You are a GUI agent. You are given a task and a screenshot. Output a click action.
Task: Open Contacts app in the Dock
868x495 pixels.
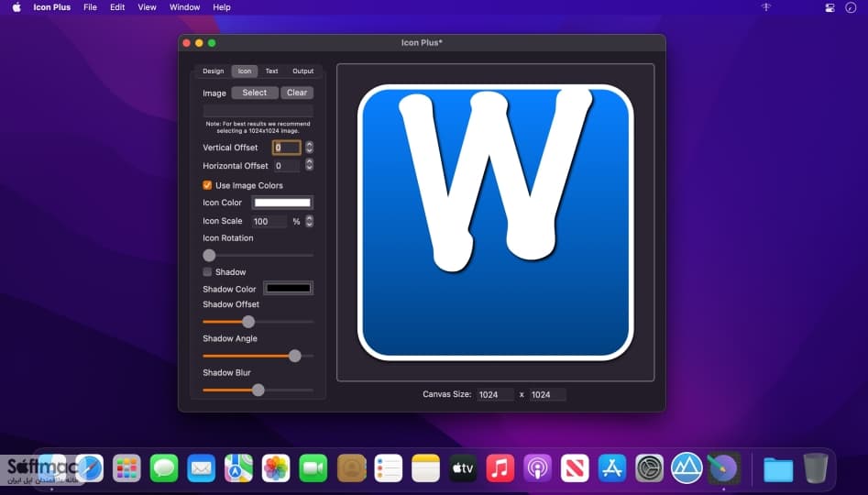(x=351, y=468)
